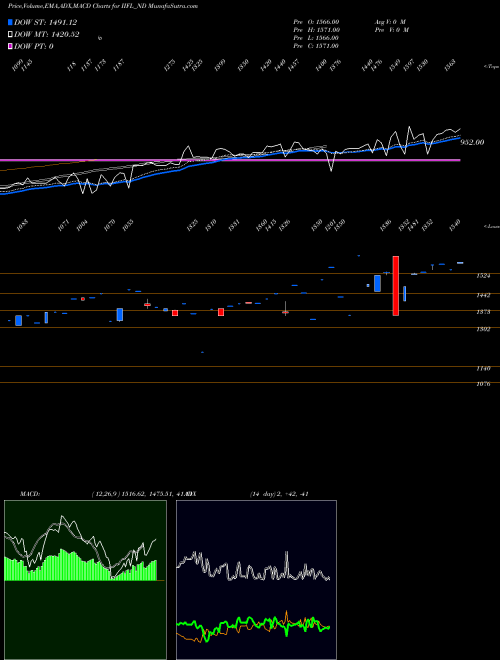Screen dimensions: 500x660
Task: Click inside the dark blue ADX panel
Action: (256, 580)
